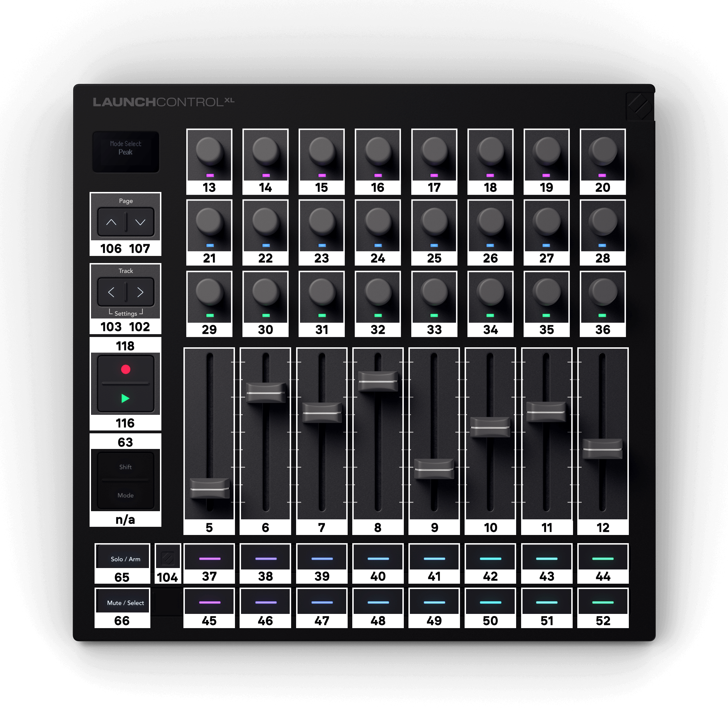Click the fader 10 handle
The image size is (728, 728).
[490, 427]
